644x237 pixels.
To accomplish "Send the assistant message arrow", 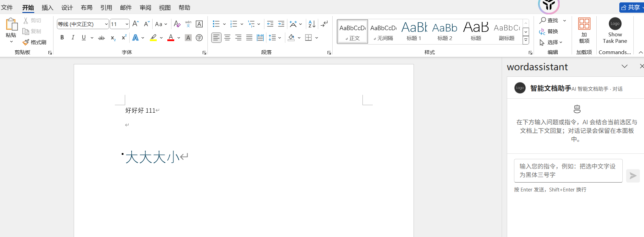I will click(633, 176).
